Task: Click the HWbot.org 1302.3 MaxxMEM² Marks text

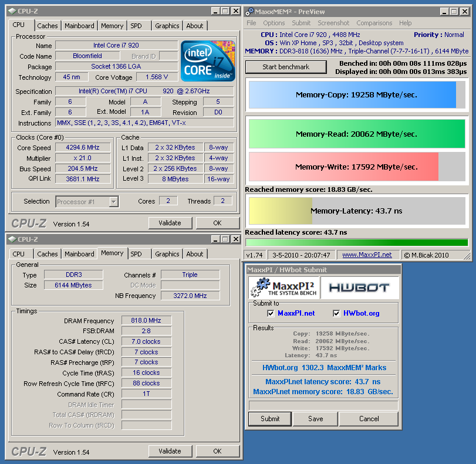Action: tap(324, 368)
